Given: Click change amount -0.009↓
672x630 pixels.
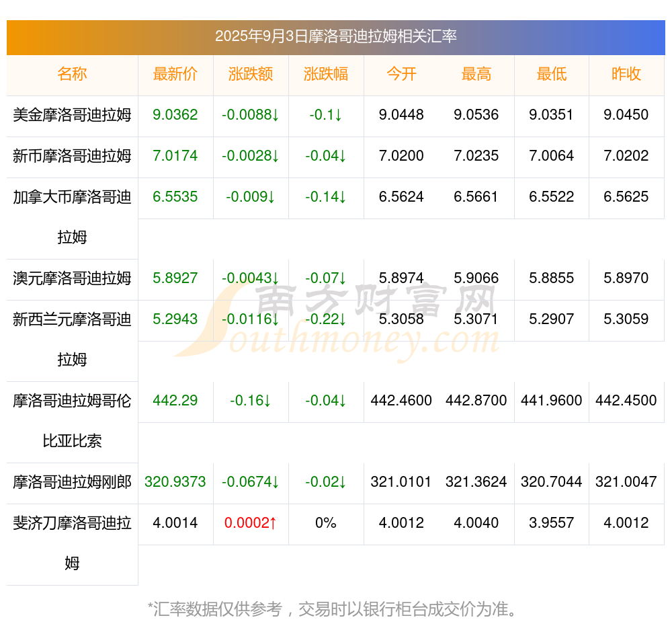Looking at the screenshot, I should [251, 197].
